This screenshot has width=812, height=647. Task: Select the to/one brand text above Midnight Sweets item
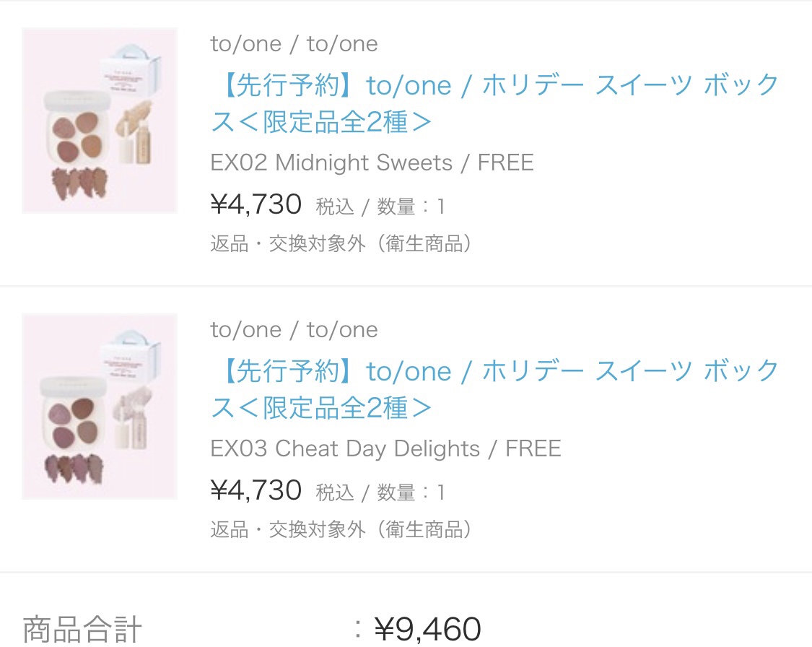(294, 44)
